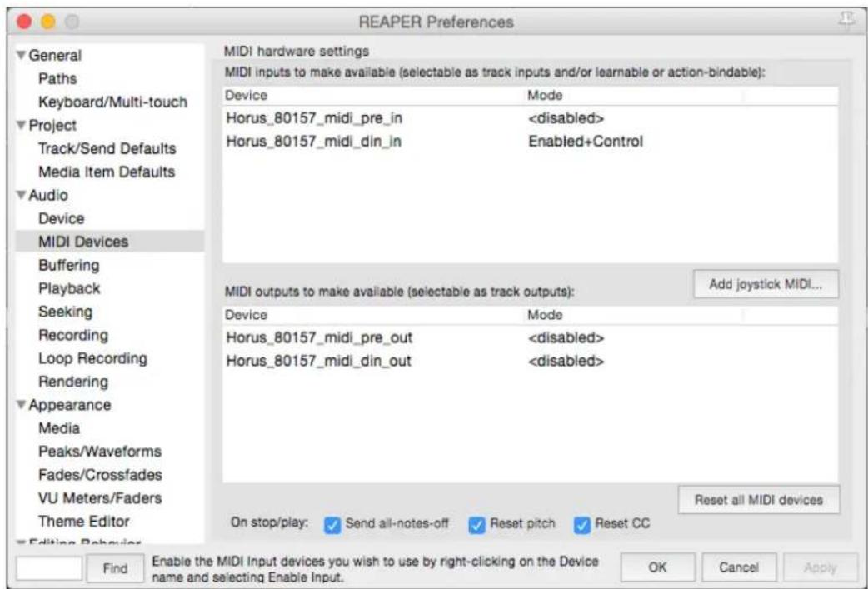
Task: Collapse the Appearance tree section
Action: click(x=22, y=405)
